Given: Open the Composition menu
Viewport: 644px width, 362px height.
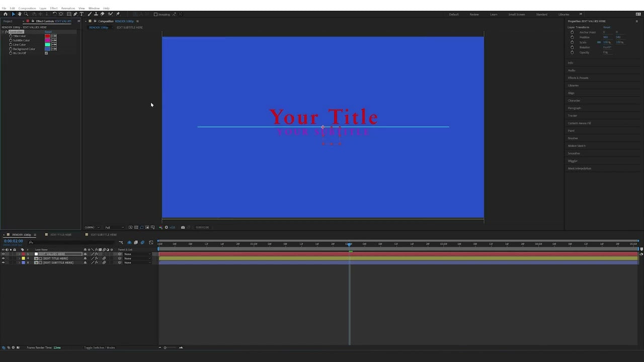Looking at the screenshot, I should coord(27,8).
